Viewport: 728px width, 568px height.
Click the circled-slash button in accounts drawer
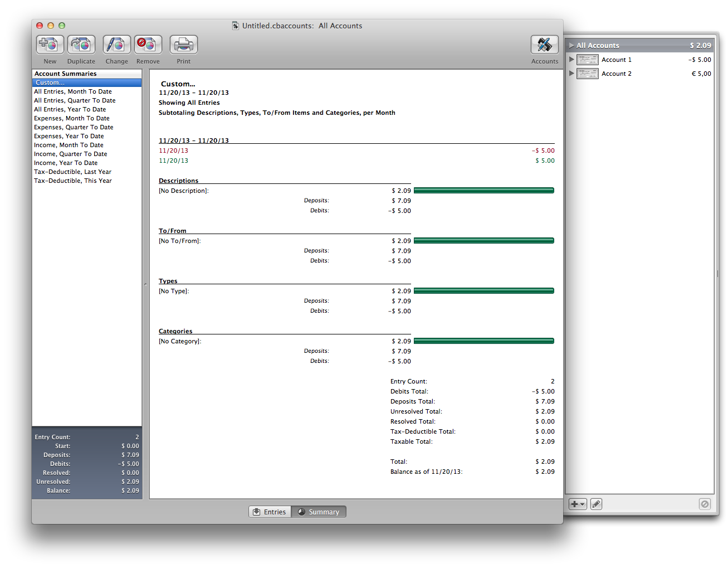coord(705,504)
